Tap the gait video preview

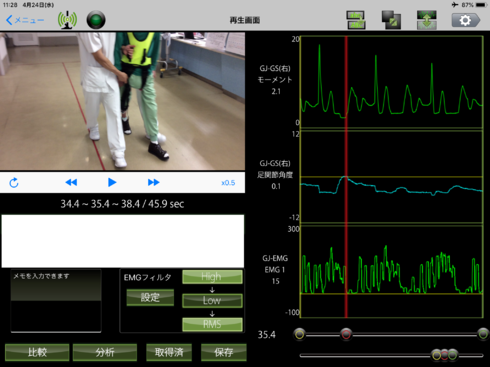pos(122,101)
